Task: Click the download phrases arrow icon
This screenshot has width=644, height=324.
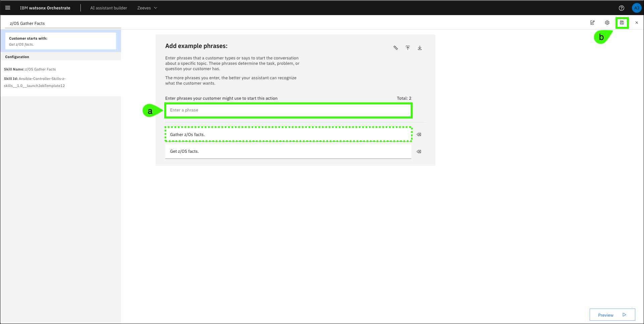Action: click(x=420, y=48)
